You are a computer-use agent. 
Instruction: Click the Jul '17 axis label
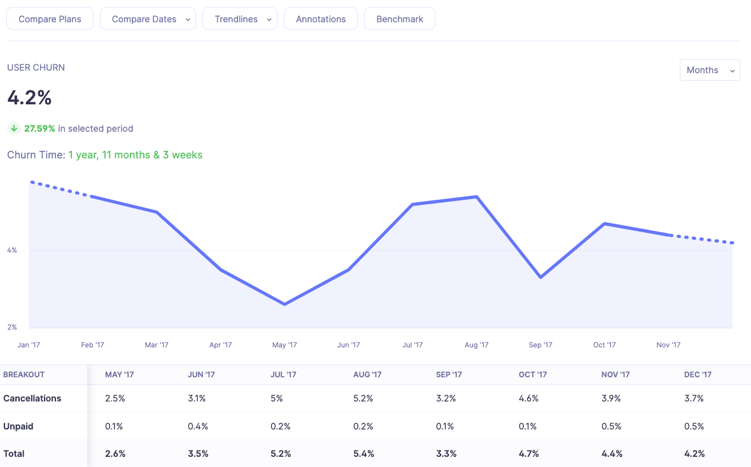pos(412,345)
